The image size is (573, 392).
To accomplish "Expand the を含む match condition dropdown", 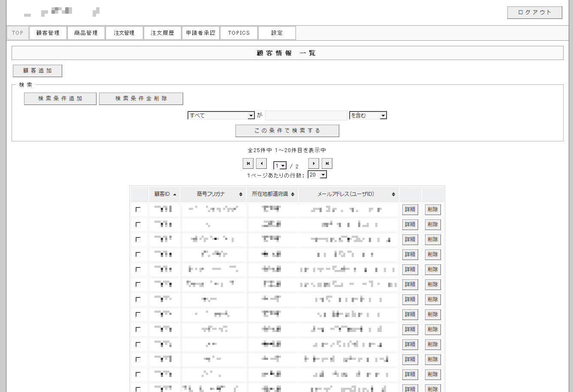I will point(368,116).
